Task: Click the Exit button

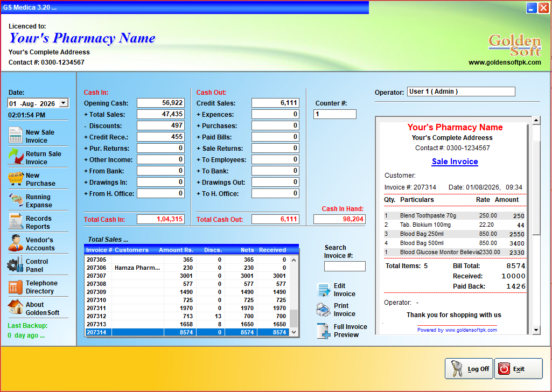Action: [518, 369]
